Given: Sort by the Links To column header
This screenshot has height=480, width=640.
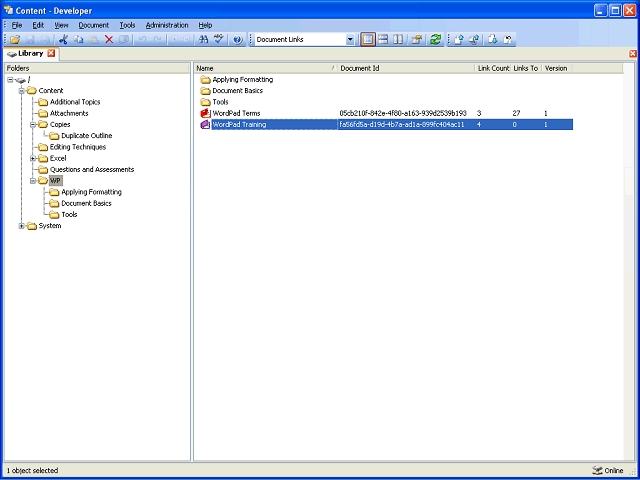Looking at the screenshot, I should [x=527, y=68].
